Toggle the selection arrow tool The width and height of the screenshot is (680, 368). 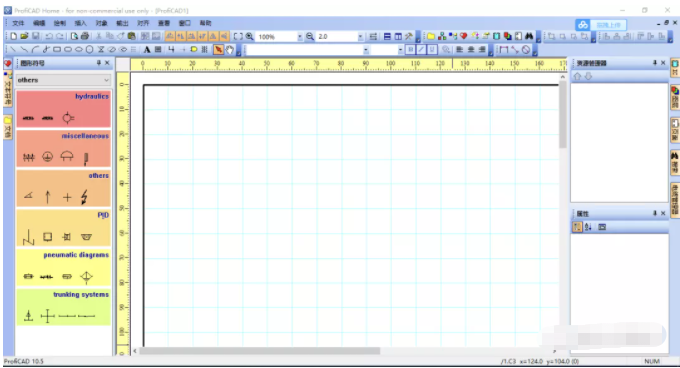click(218, 50)
